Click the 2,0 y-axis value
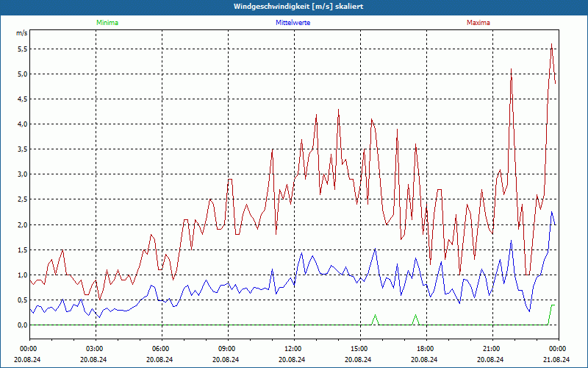 23,225
